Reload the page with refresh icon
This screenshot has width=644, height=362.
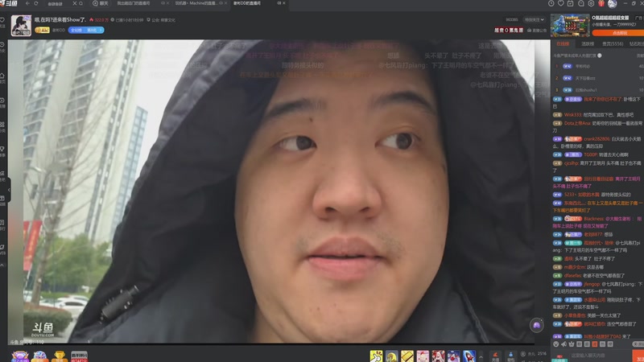36,3
